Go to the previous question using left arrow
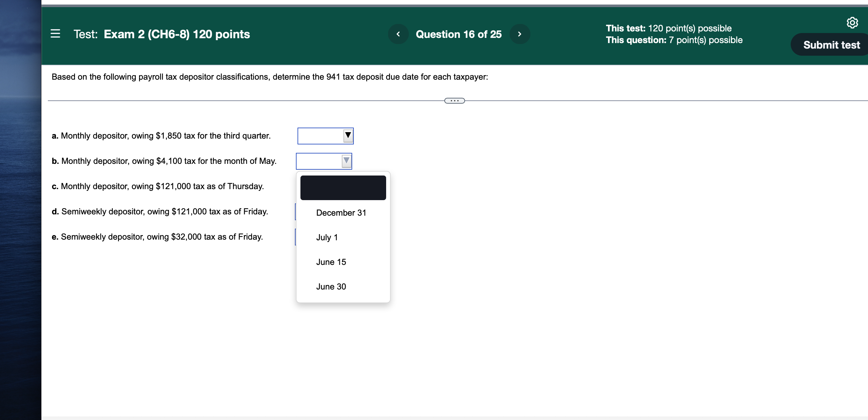Viewport: 868px width, 420px height. click(399, 34)
